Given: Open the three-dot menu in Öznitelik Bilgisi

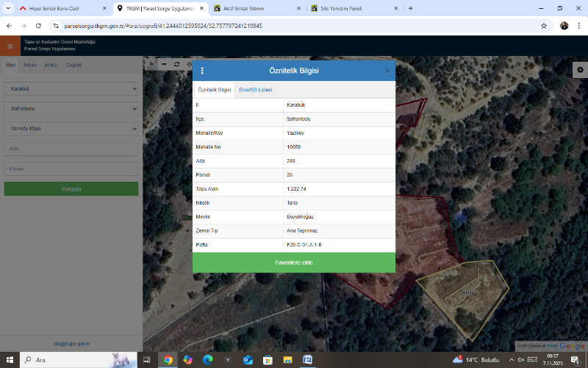Looking at the screenshot, I should (202, 71).
